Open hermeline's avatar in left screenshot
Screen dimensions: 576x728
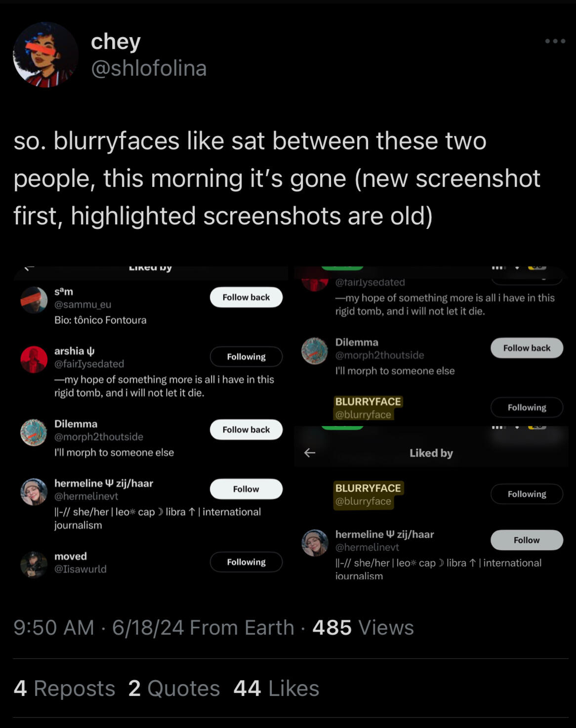pyautogui.click(x=34, y=492)
